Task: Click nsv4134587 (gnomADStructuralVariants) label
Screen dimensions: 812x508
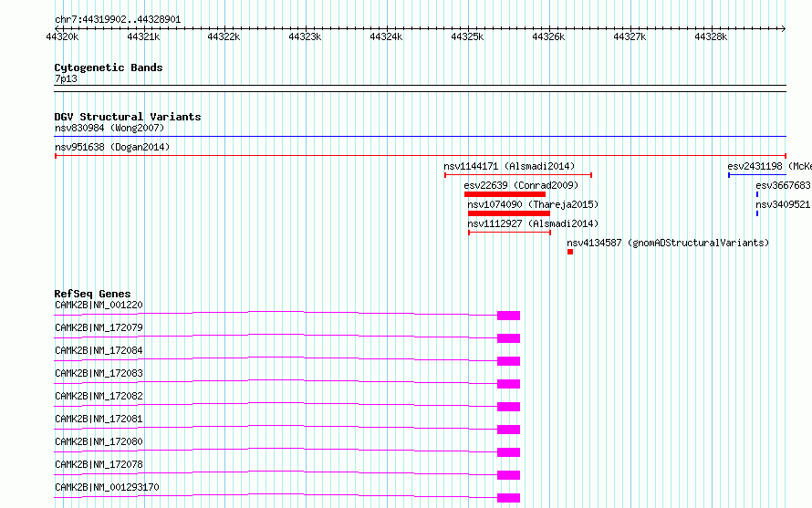Action: [x=668, y=243]
